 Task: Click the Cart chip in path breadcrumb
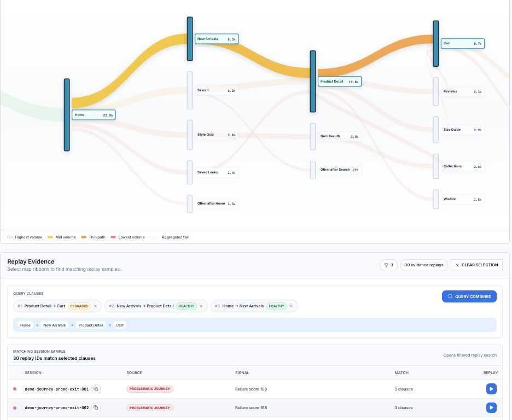click(x=120, y=325)
